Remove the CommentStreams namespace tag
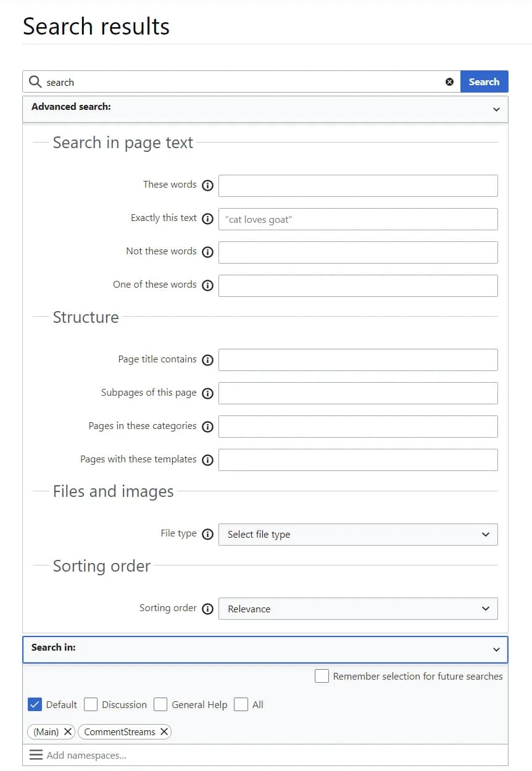Image resolution: width=532 pixels, height=771 pixels. click(x=164, y=731)
